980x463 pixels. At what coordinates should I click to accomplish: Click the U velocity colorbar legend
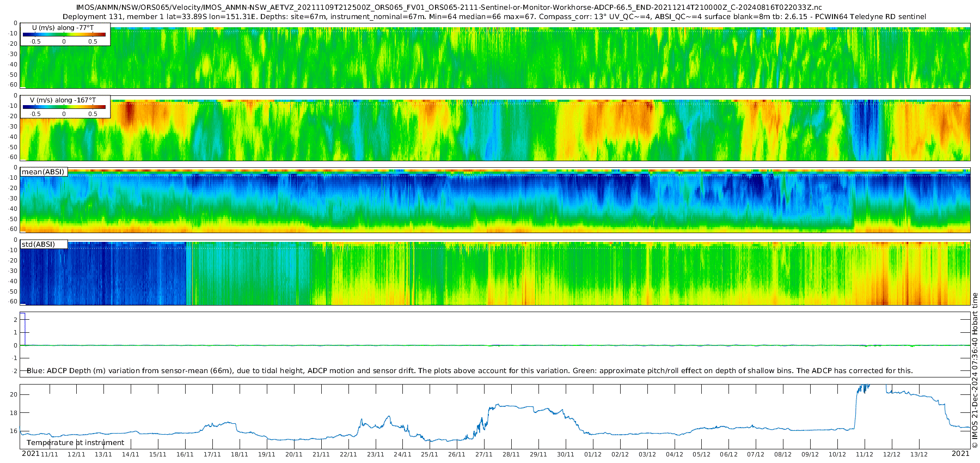click(65, 34)
